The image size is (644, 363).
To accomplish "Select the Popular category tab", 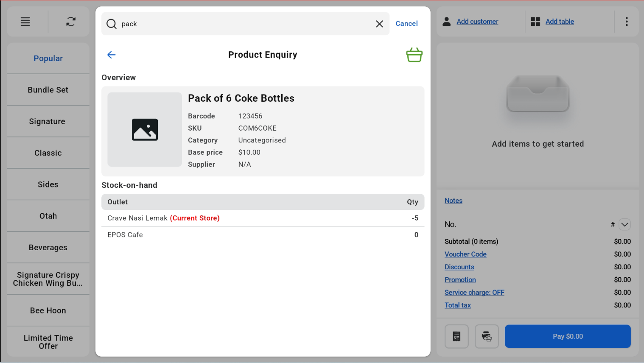I will click(48, 58).
